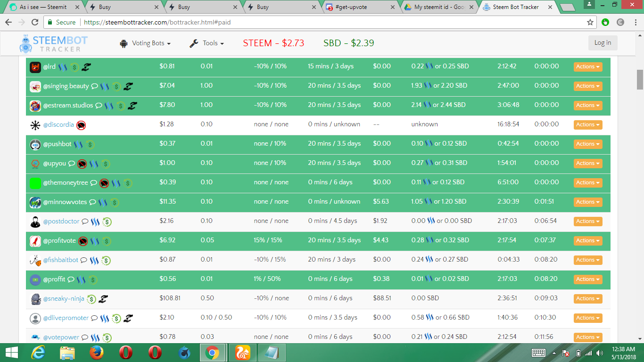Open Internet Explorer from the taskbar

click(38, 352)
